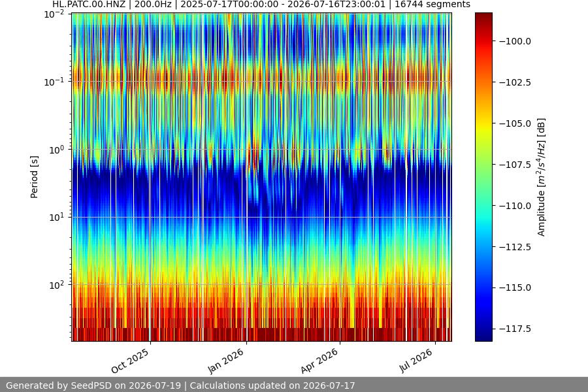Screen dimensions: 588x392
Task: Click the spectrogram plot area
Action: click(x=262, y=177)
